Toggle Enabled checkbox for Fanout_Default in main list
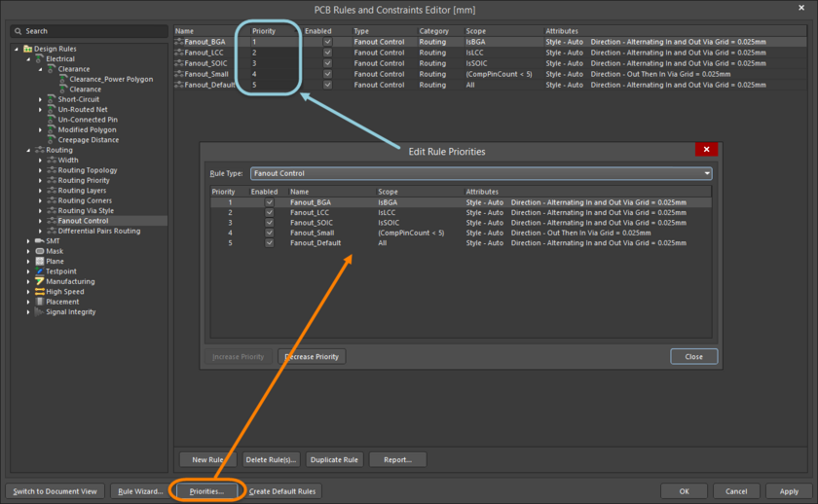The image size is (818, 504). 327,85
